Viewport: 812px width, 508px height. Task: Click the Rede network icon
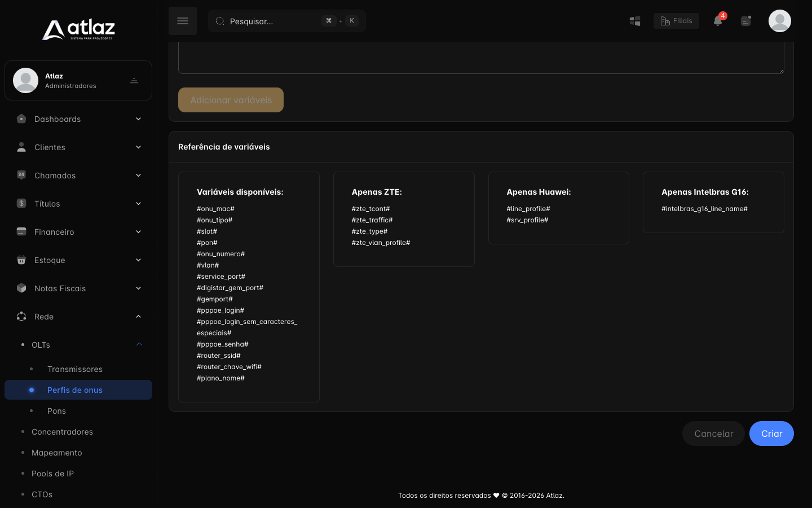tap(21, 316)
